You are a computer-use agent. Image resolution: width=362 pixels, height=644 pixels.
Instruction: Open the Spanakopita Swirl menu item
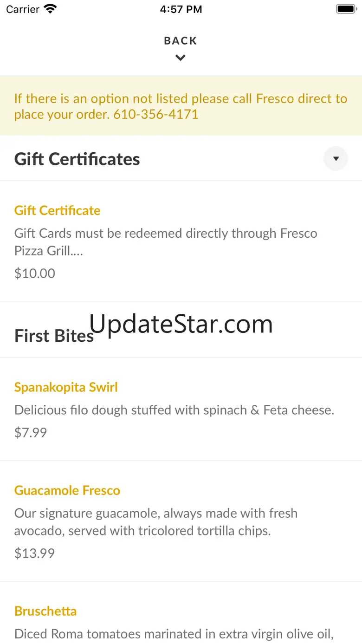point(66,387)
